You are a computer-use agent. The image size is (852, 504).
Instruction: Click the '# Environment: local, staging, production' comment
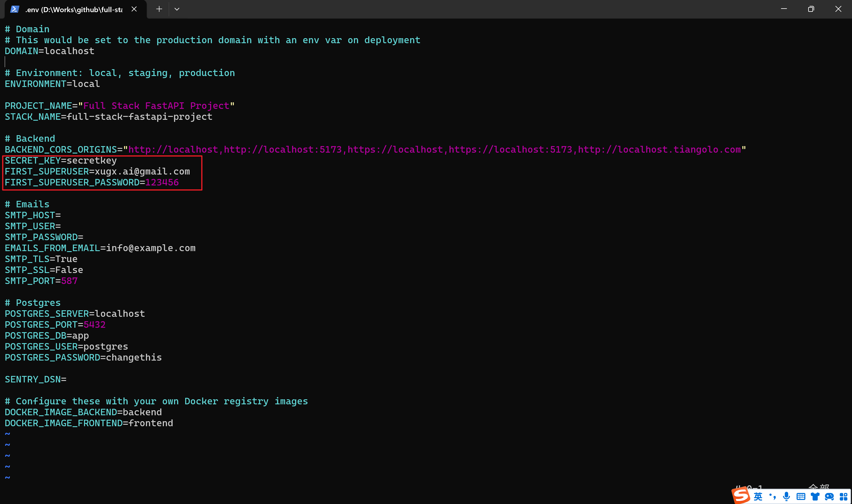(x=120, y=73)
